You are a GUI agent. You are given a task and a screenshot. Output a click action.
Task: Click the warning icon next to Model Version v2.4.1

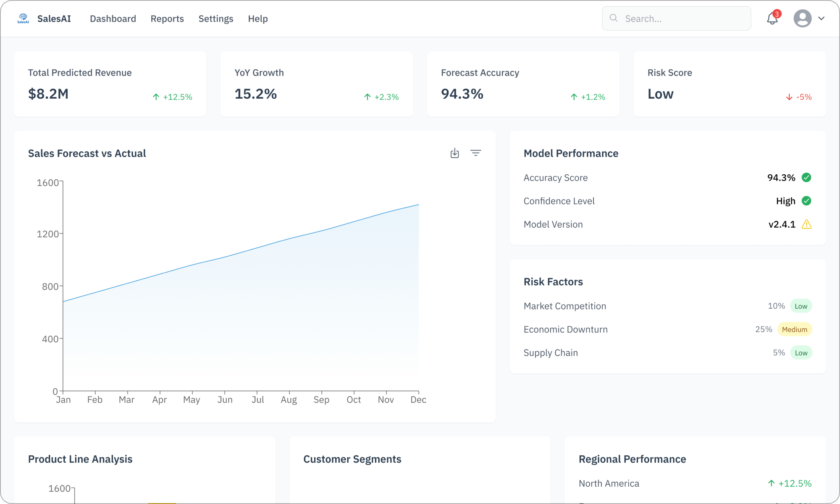pos(806,224)
